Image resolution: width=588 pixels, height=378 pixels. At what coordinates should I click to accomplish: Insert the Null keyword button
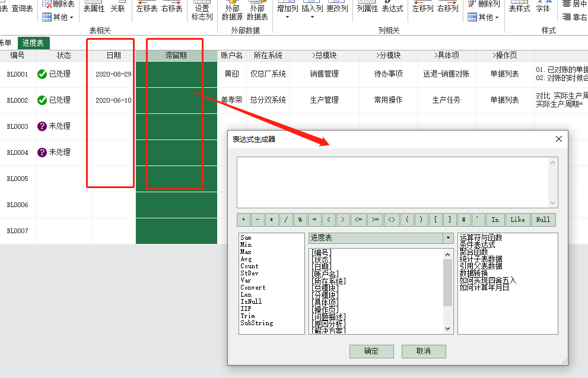[543, 220]
